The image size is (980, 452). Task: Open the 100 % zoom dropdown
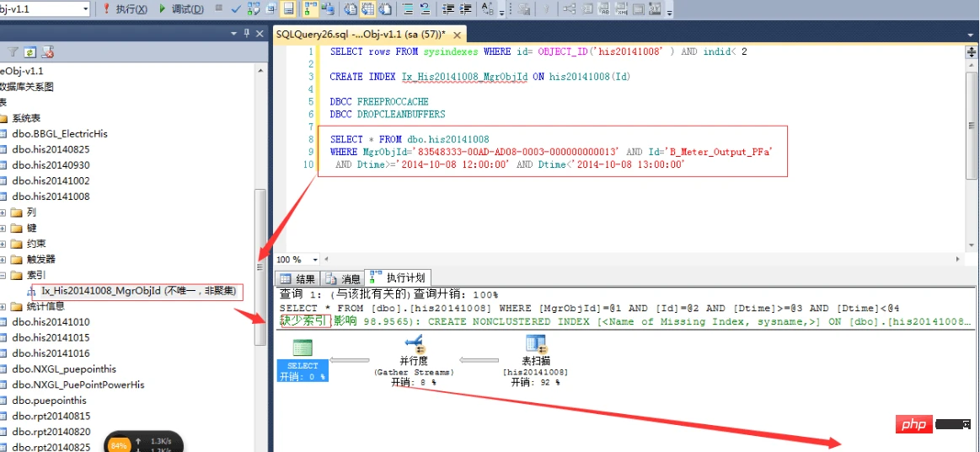click(315, 260)
